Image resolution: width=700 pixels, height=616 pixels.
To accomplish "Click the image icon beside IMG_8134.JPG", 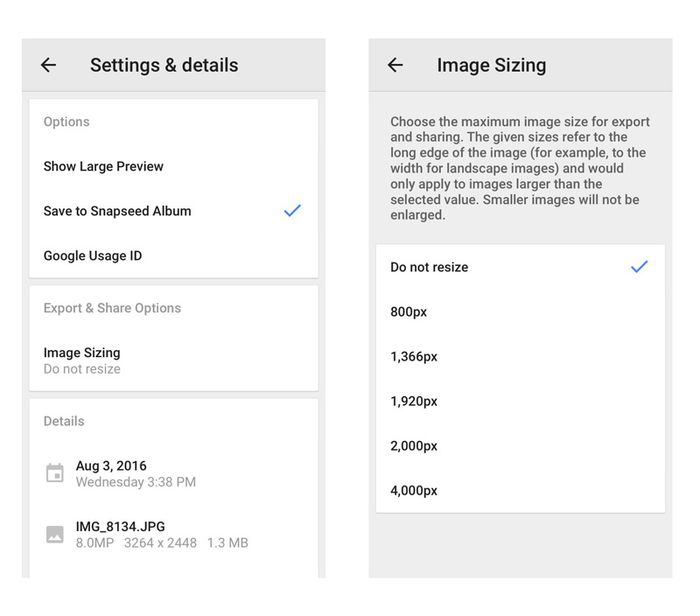I will tap(55, 534).
